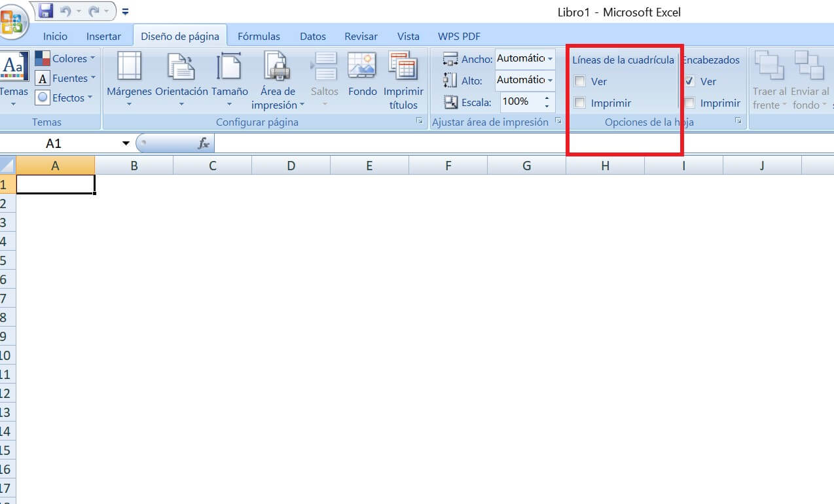The image size is (834, 504).
Task: Redo the action in the quick access toolbar
Action: pos(93,11)
